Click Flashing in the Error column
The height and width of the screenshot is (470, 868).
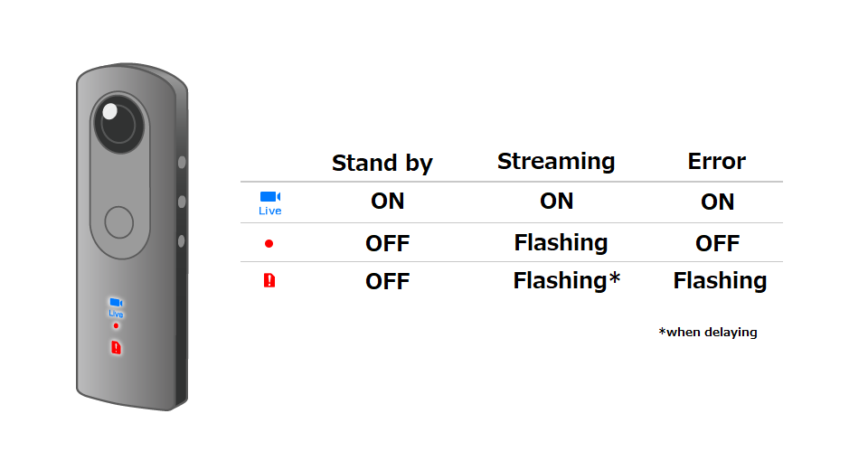click(721, 281)
